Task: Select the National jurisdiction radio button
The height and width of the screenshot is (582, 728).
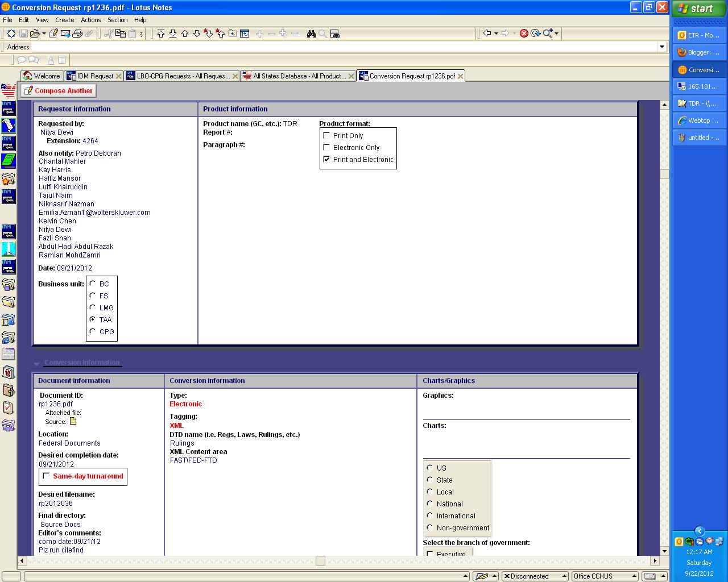Action: 429,504
